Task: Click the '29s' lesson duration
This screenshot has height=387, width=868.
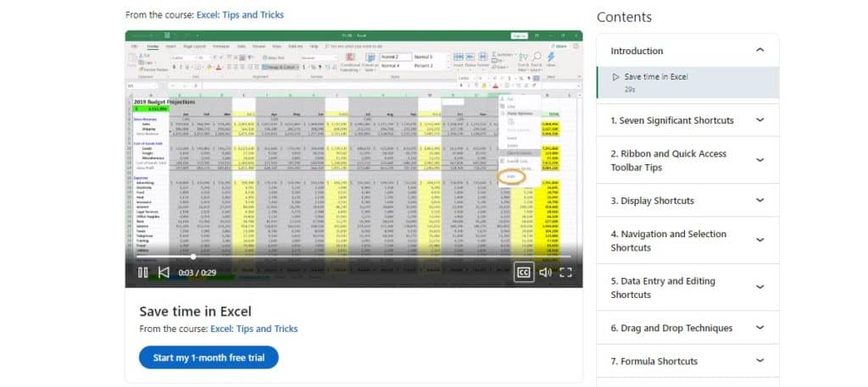Action: click(630, 89)
